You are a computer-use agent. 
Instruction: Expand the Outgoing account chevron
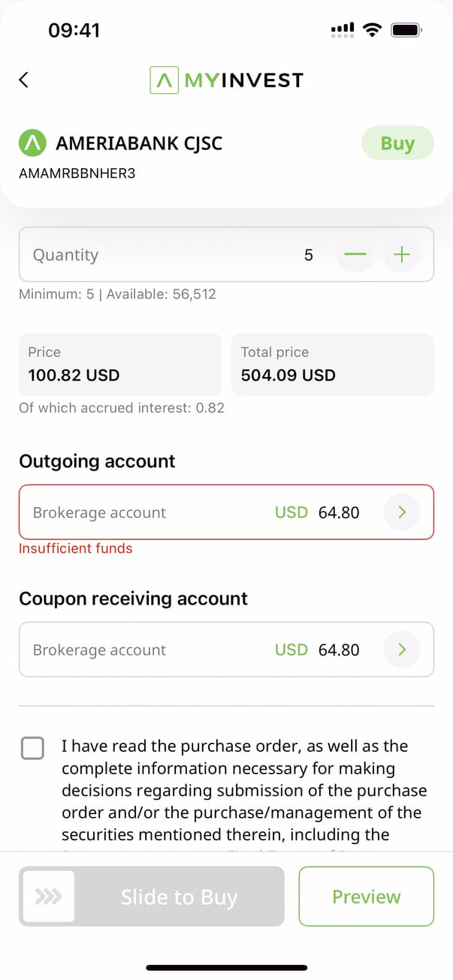click(402, 512)
